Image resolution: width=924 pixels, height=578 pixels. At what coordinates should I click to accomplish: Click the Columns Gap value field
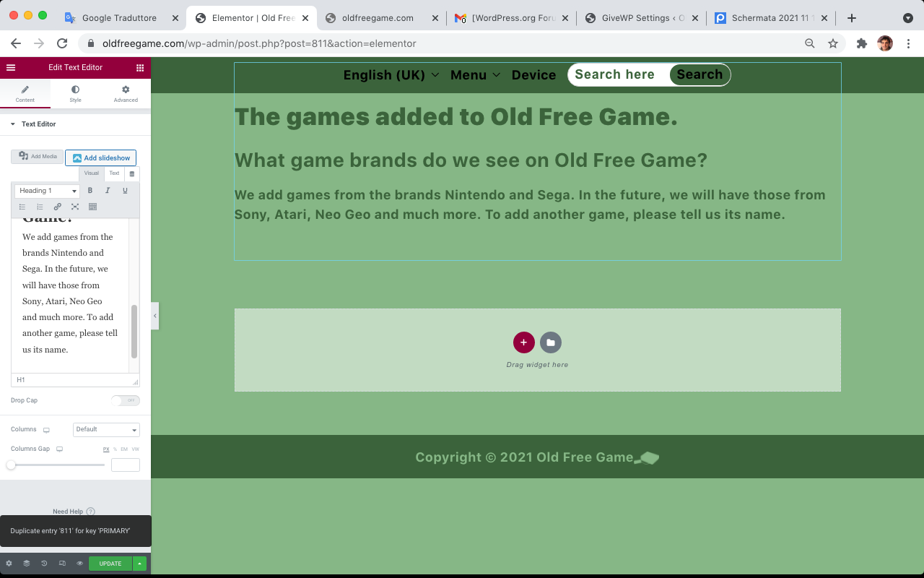pos(126,465)
